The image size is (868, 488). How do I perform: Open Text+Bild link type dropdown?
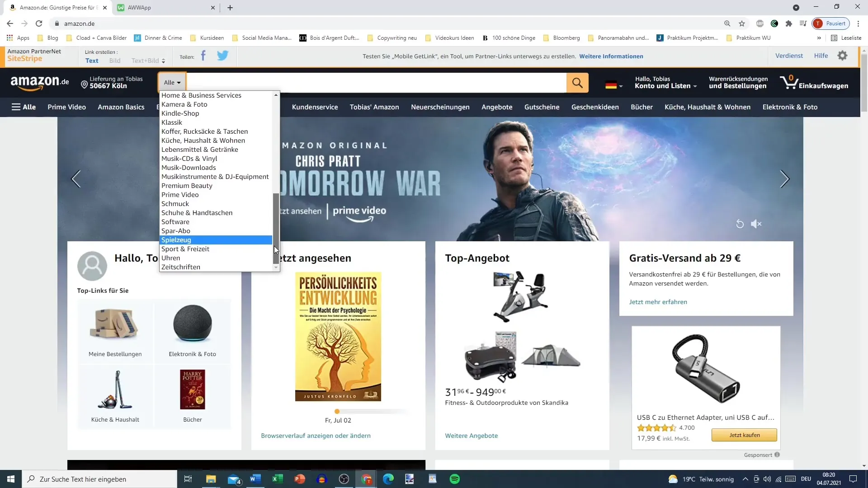(148, 61)
